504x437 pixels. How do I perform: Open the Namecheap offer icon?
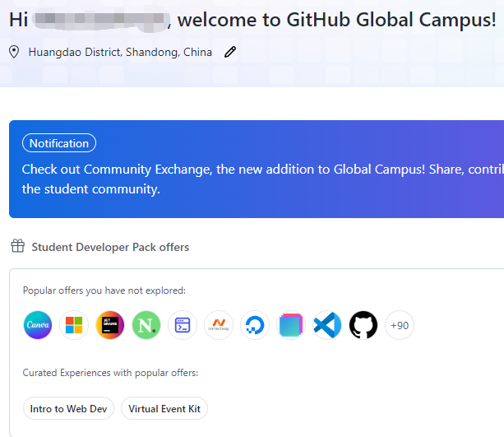[219, 325]
